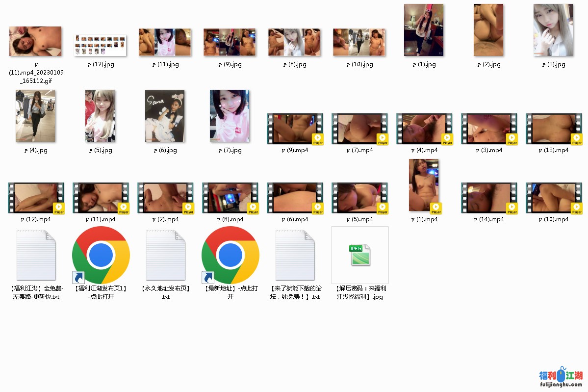This screenshot has width=588, height=392.
Task: Click the P (7).jpg file name label
Action: pyautogui.click(x=230, y=151)
